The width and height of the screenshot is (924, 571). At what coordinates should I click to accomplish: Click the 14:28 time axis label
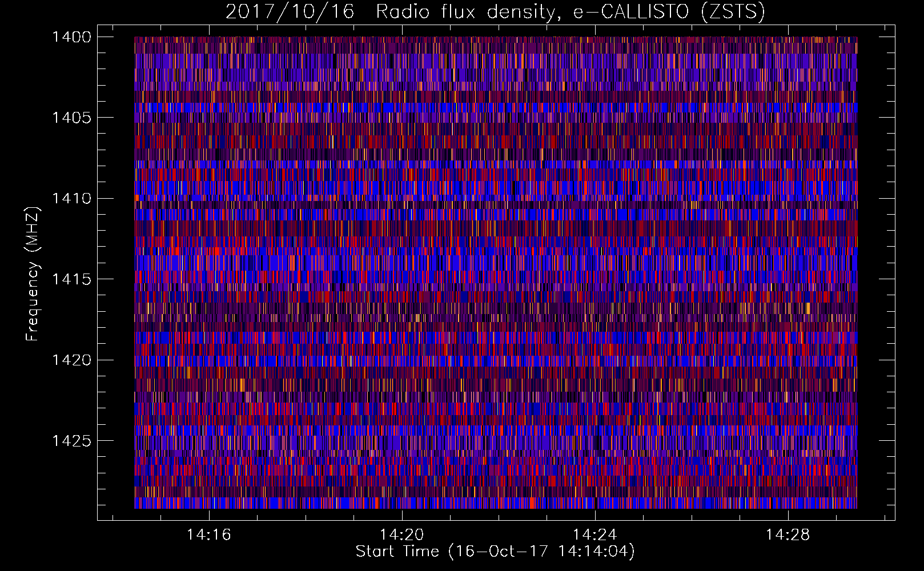coord(788,535)
